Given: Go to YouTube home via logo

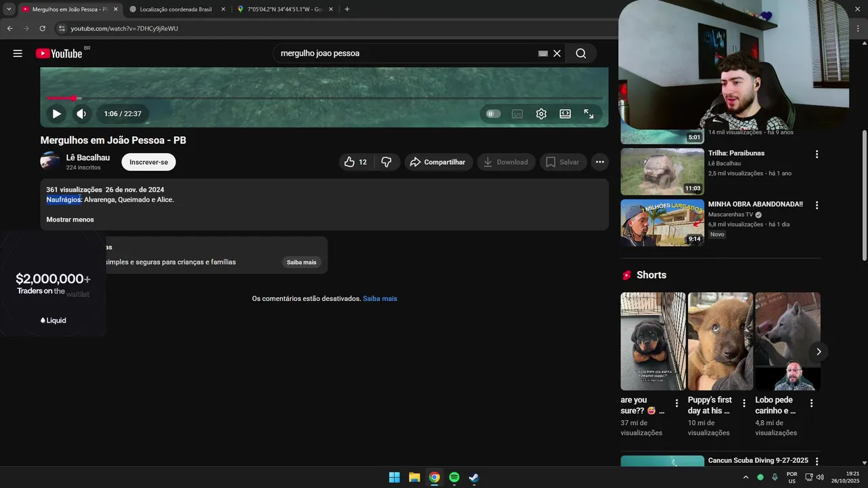Looking at the screenshot, I should [x=59, y=54].
